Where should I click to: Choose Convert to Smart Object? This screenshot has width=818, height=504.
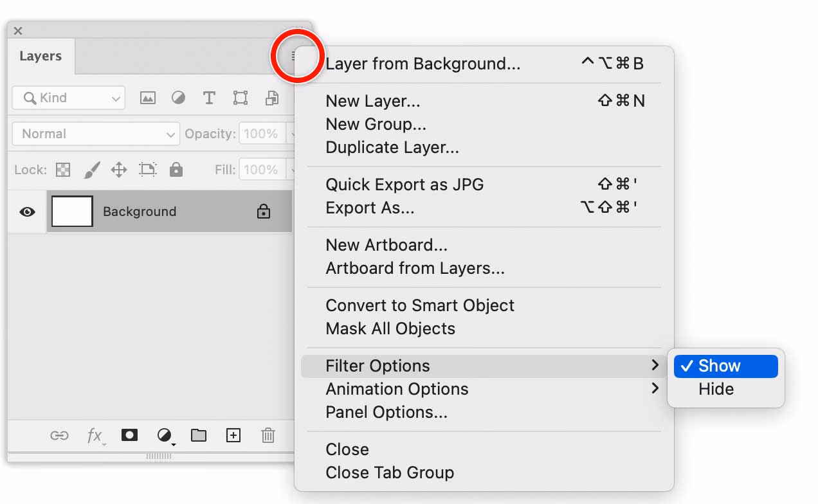[419, 305]
